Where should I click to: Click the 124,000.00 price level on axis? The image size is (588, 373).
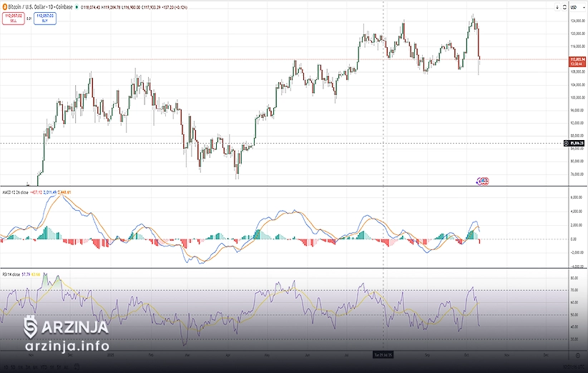(576, 20)
